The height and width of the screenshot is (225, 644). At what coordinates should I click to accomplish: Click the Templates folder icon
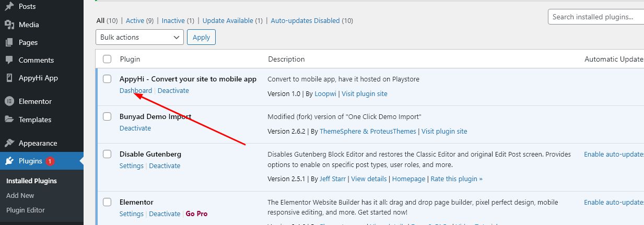(9, 120)
